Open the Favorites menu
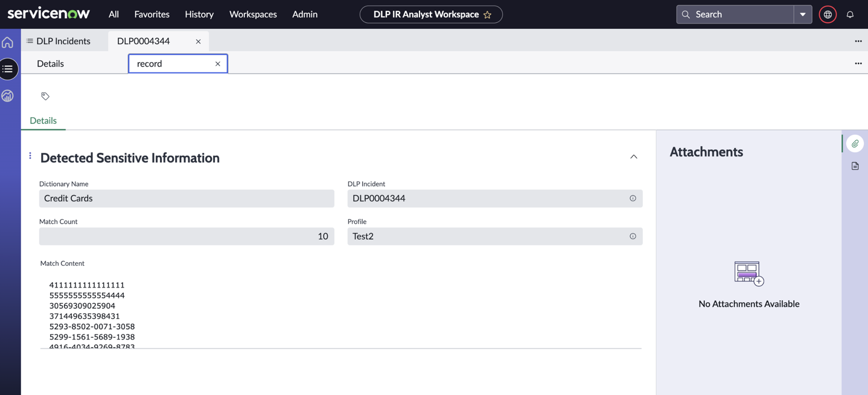 (x=152, y=14)
